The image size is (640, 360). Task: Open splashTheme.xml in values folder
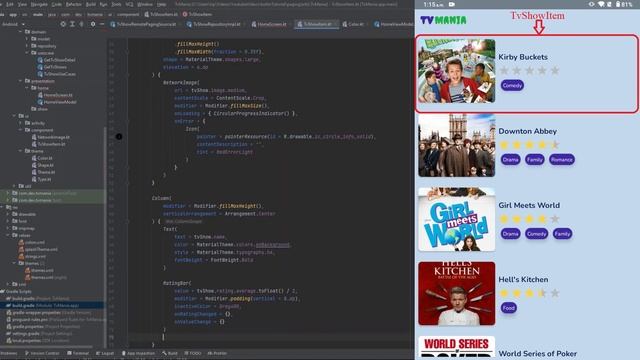pyautogui.click(x=38, y=249)
